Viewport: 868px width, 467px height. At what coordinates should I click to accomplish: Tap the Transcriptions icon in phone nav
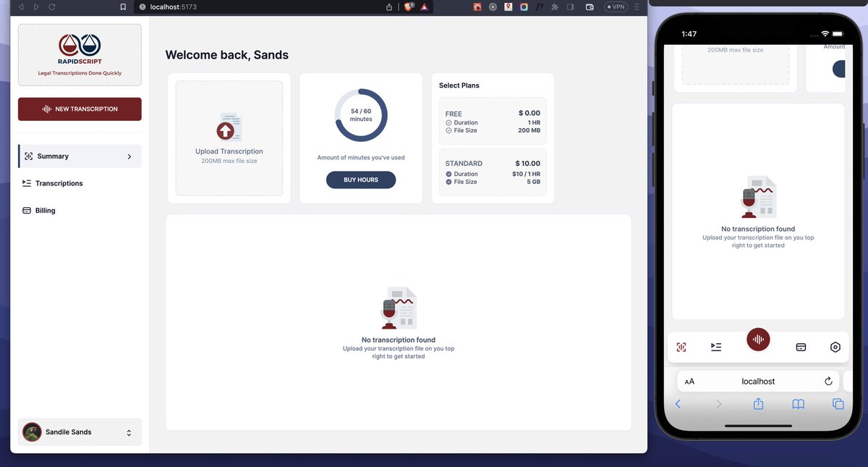point(716,347)
